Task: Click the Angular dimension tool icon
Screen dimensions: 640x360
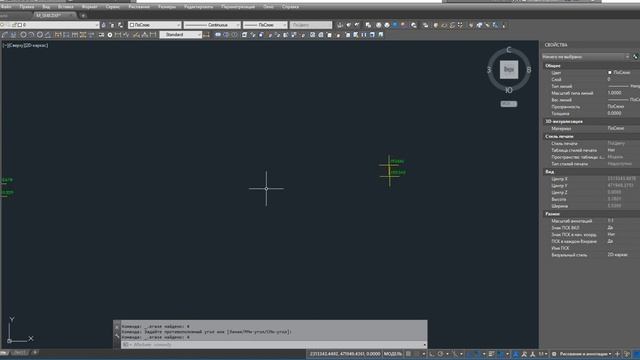Action: click(x=48, y=35)
